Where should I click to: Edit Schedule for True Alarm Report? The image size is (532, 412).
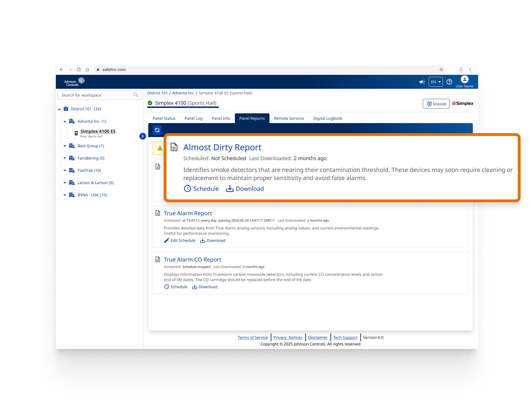coord(180,241)
